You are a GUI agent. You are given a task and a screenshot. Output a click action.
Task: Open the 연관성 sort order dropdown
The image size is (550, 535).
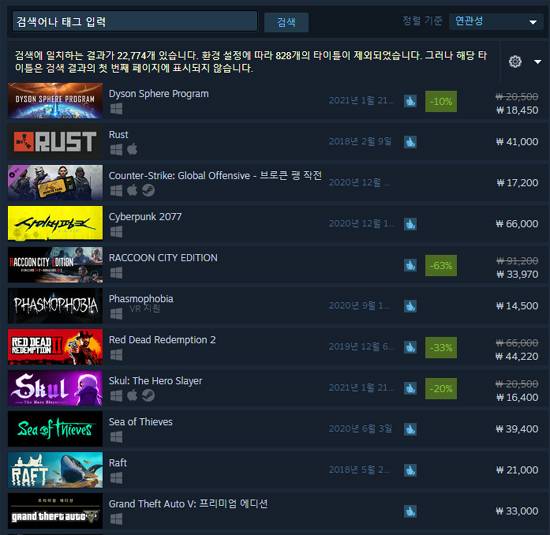tap(496, 22)
